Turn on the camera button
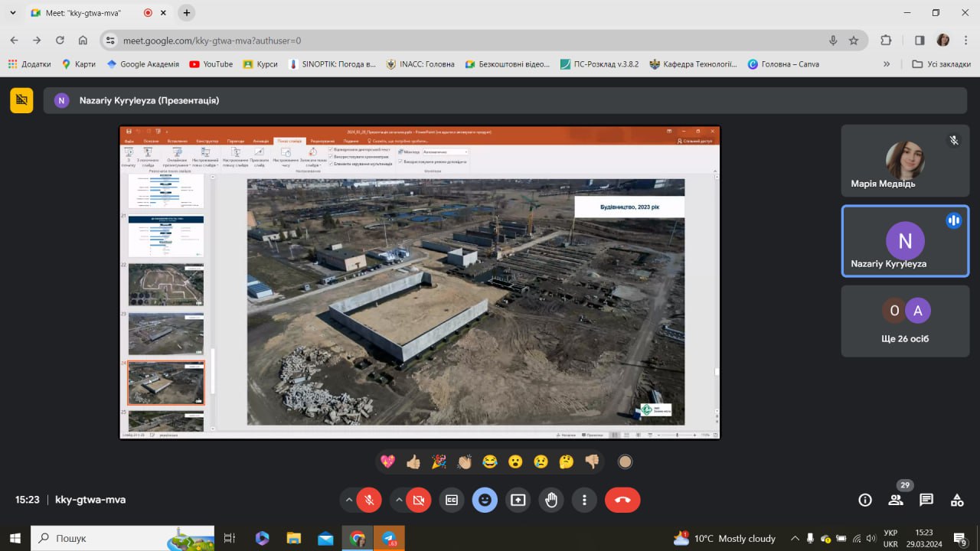Image resolution: width=980 pixels, height=551 pixels. click(x=419, y=500)
